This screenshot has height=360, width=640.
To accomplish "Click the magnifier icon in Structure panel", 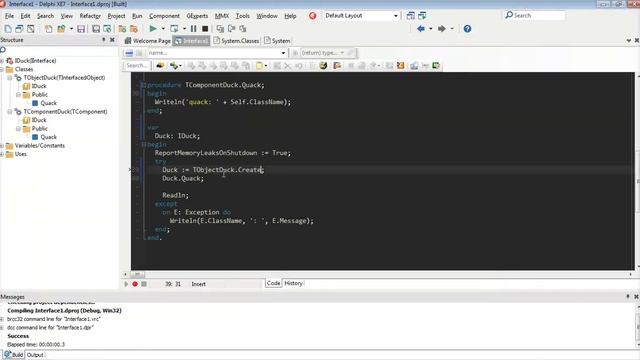I will tap(3, 50).
